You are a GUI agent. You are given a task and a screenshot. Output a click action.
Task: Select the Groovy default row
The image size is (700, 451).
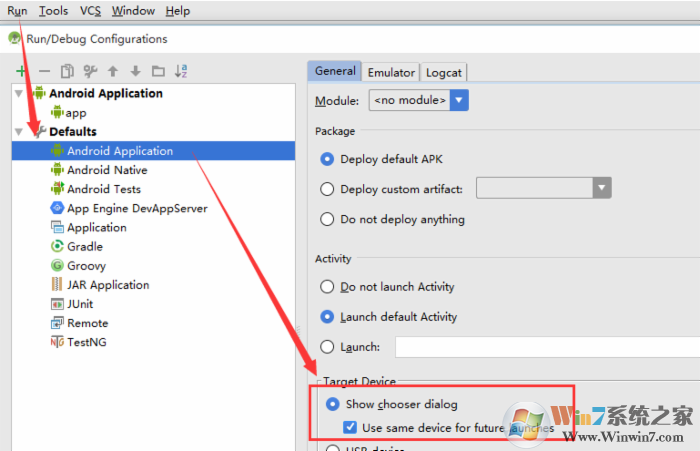pos(154,266)
